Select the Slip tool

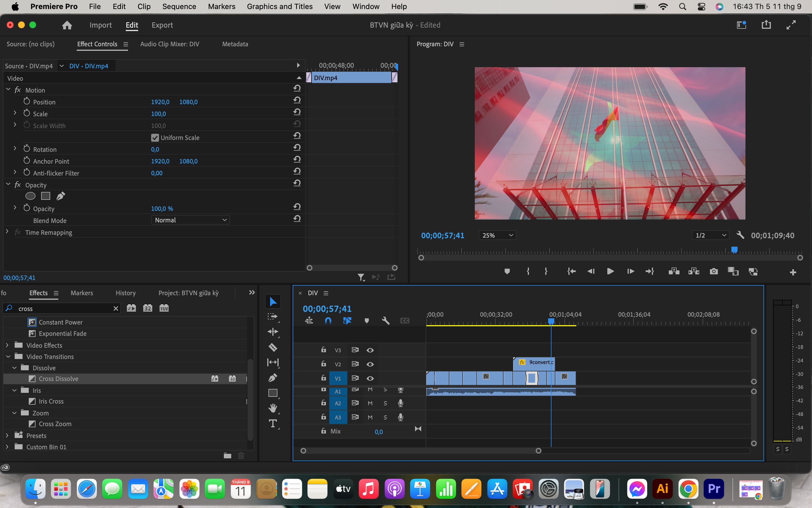tap(273, 362)
